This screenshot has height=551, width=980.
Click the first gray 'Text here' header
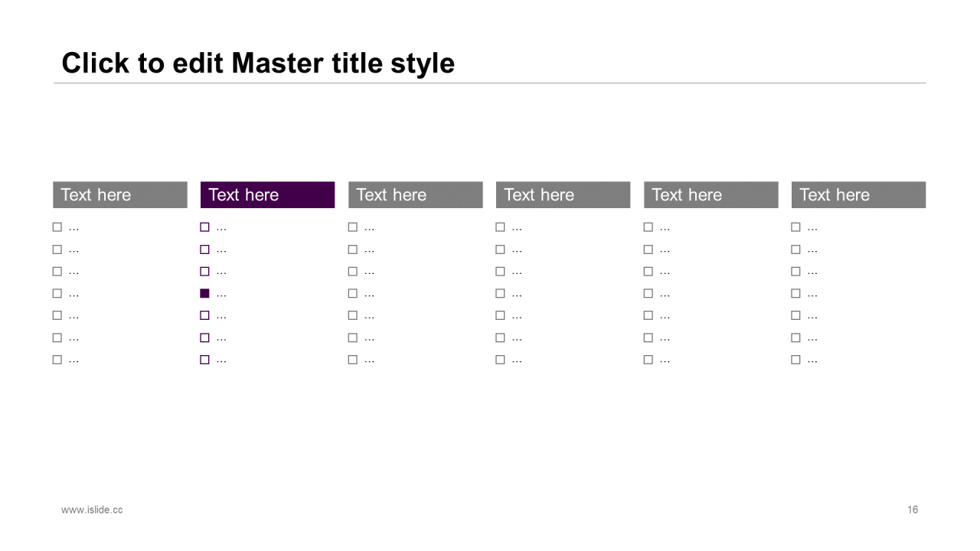[x=119, y=194]
